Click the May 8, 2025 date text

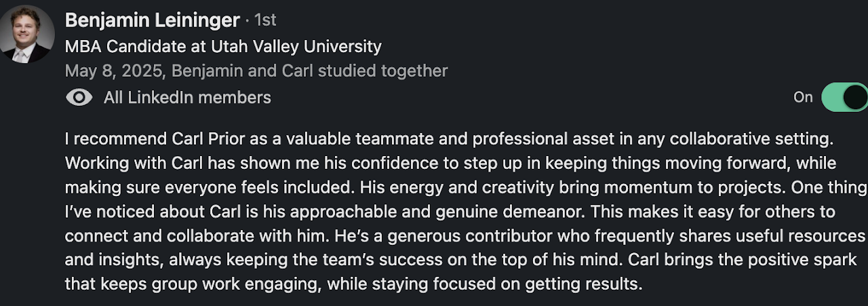point(115,71)
